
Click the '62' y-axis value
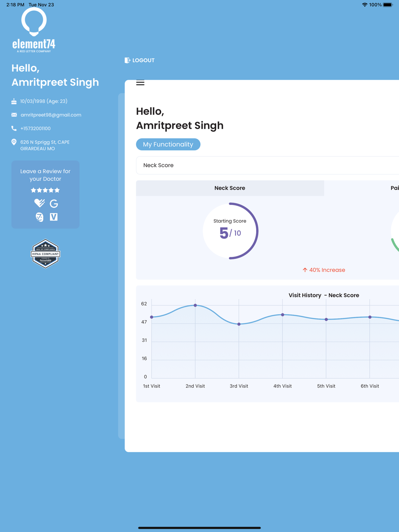pos(144,304)
